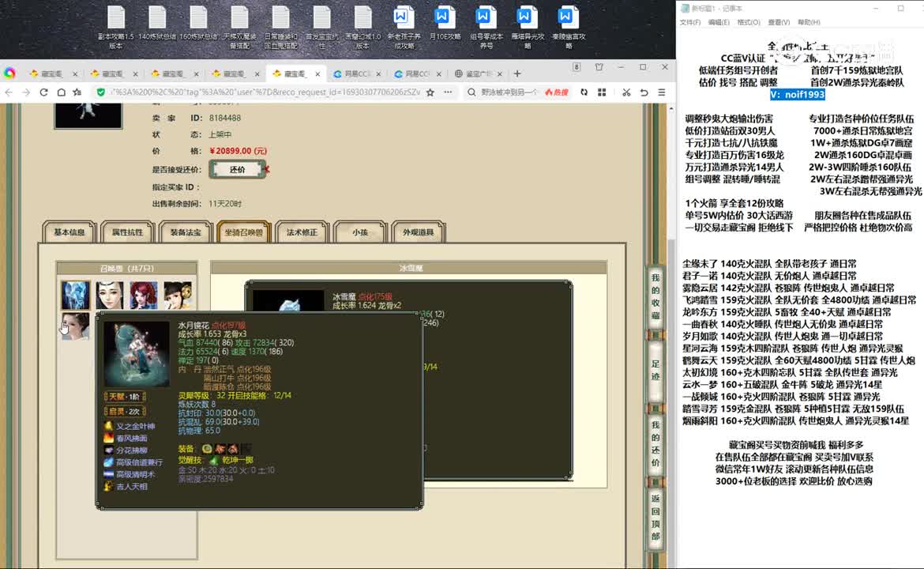Viewport: 924px width, 569px height.
Task: Open Notepad's 帮助(H) menu
Action: pos(809,22)
